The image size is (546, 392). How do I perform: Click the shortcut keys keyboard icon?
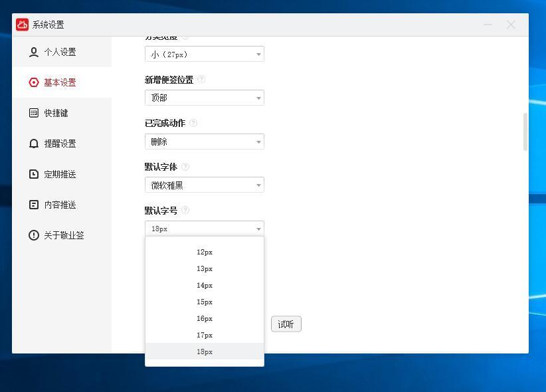pyautogui.click(x=34, y=113)
